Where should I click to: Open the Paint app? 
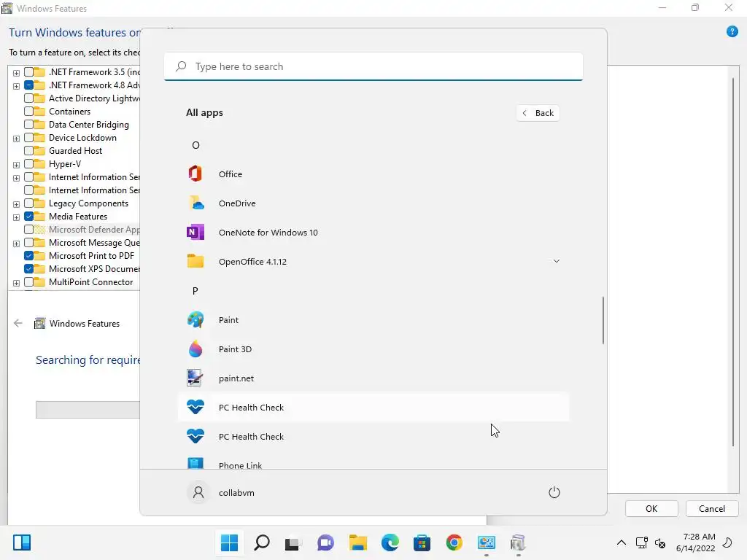coord(373,320)
